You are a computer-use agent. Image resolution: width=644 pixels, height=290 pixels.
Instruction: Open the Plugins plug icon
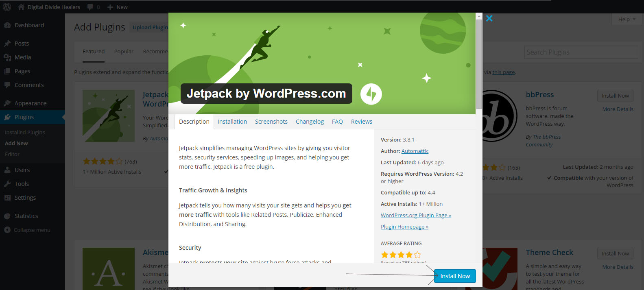(7, 117)
